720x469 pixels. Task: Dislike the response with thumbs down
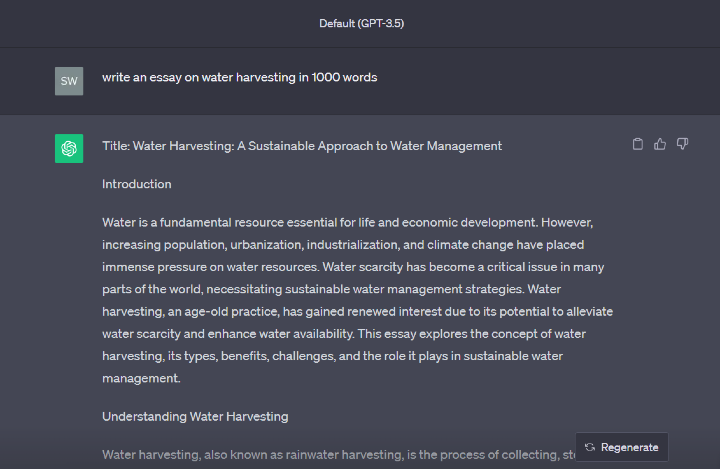[682, 144]
